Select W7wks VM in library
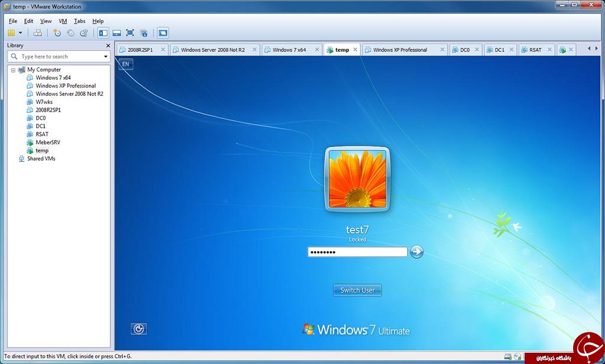The height and width of the screenshot is (364, 605). (x=44, y=102)
